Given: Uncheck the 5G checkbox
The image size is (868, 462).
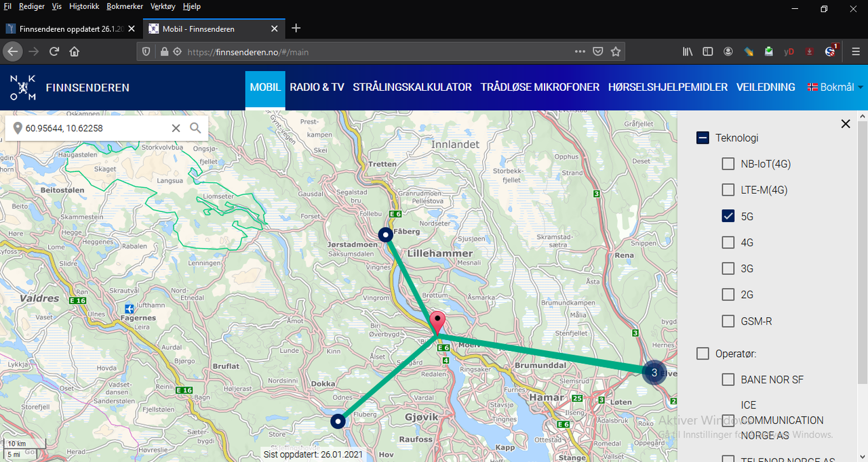Looking at the screenshot, I should [x=728, y=216].
